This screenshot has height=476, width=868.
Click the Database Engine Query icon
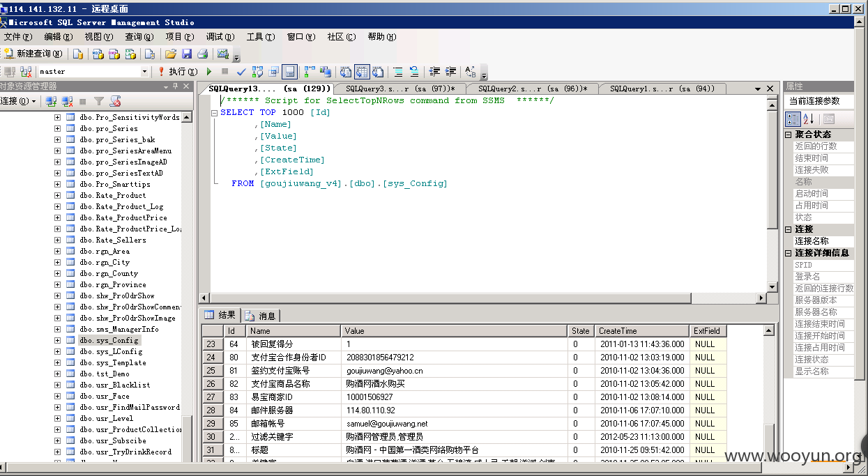coord(78,54)
